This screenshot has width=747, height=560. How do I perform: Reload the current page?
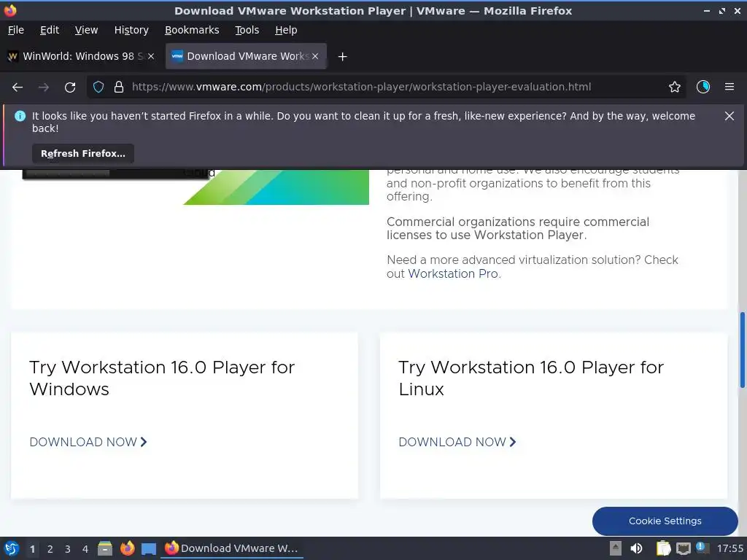click(x=70, y=87)
